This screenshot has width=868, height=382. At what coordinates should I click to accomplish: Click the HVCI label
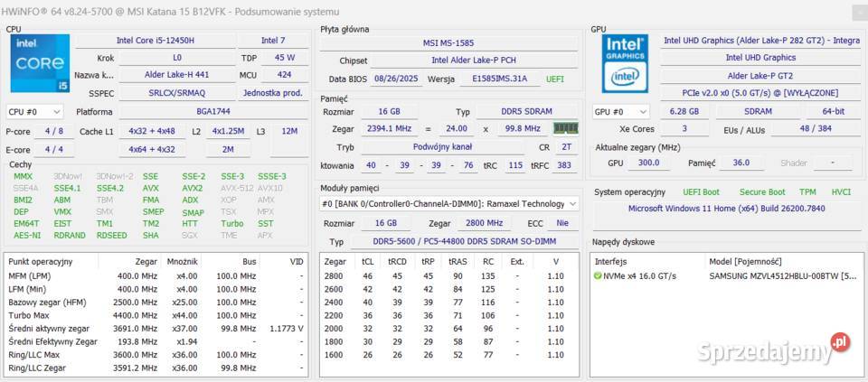click(841, 192)
